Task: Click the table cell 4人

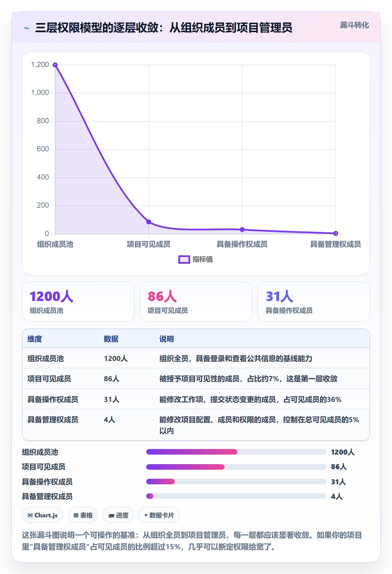Action: tap(109, 420)
